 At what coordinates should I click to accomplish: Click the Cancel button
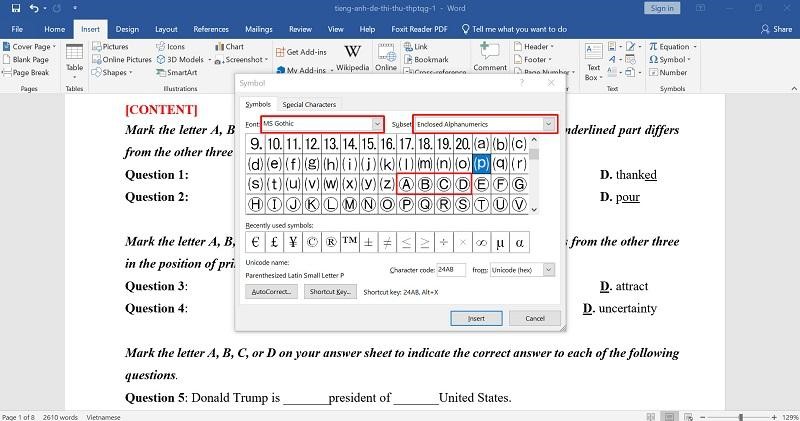pos(535,318)
